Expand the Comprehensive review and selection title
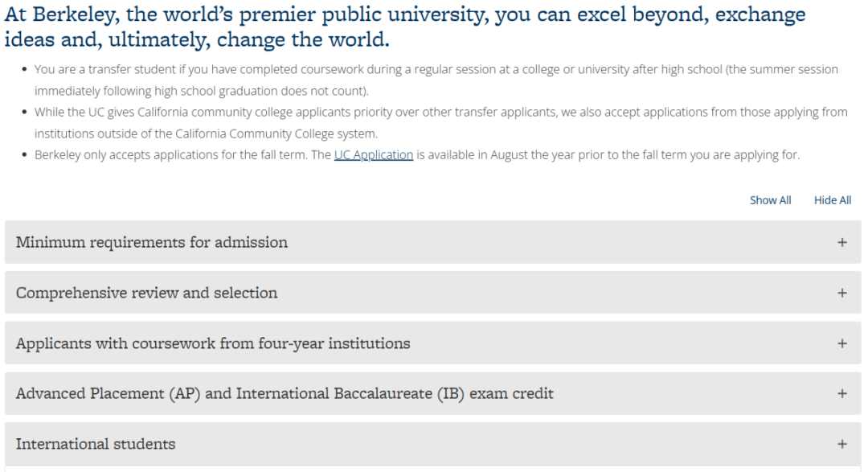The image size is (868, 472). (146, 293)
